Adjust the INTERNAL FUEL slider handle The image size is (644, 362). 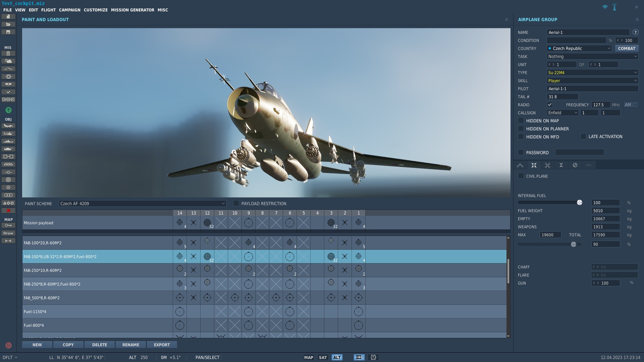click(579, 202)
